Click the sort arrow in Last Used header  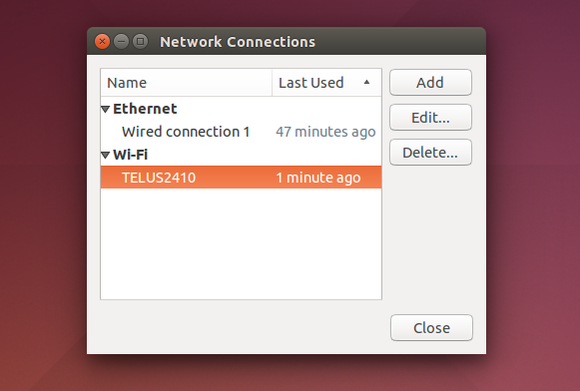click(x=367, y=82)
